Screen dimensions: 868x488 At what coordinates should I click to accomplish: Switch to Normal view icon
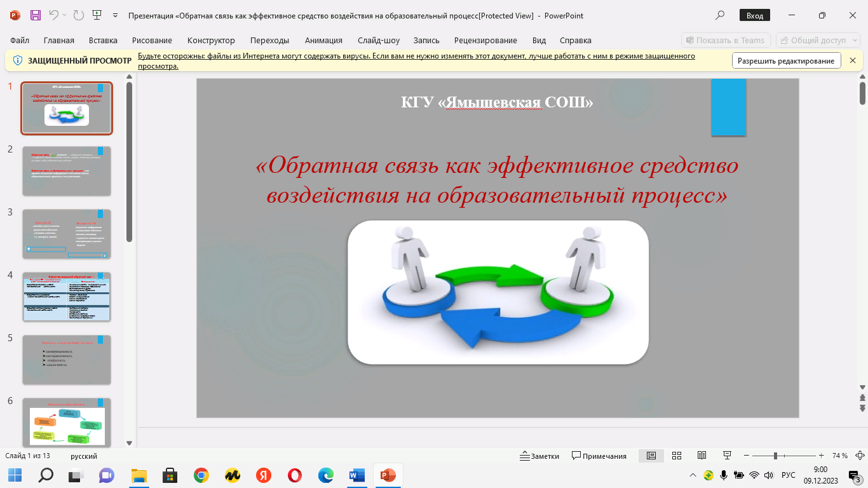tap(651, 456)
